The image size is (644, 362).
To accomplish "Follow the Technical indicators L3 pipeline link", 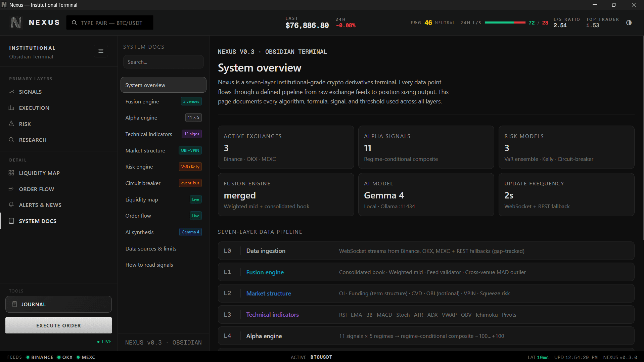I will click(x=272, y=315).
